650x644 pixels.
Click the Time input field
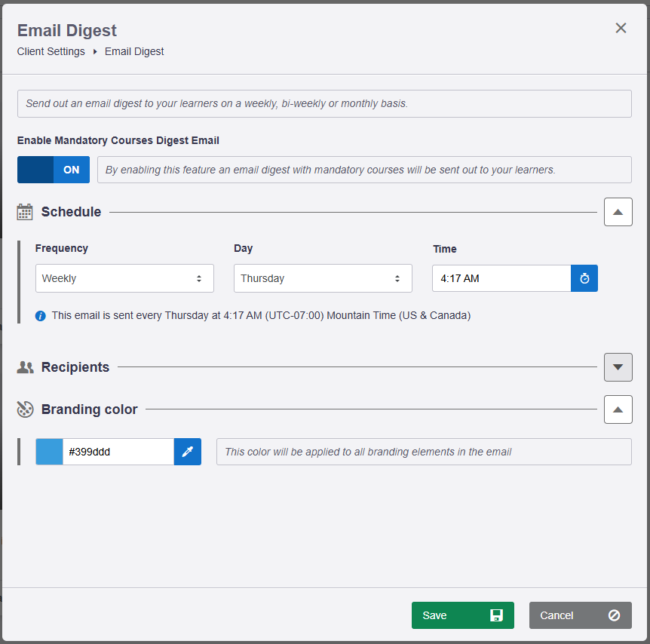(501, 278)
